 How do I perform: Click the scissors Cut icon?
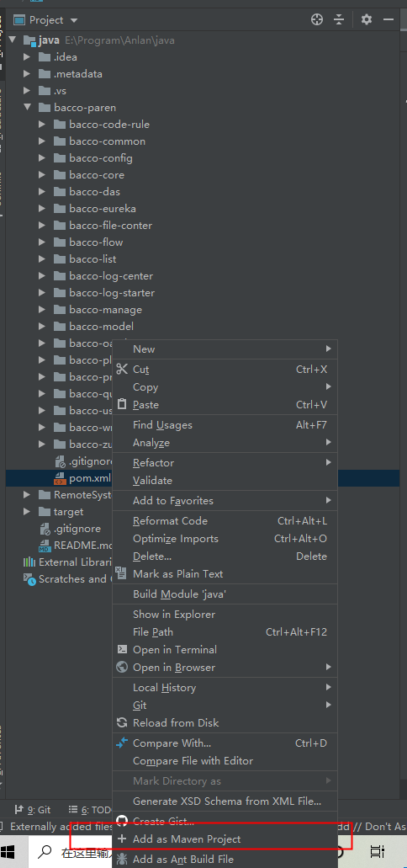(122, 370)
